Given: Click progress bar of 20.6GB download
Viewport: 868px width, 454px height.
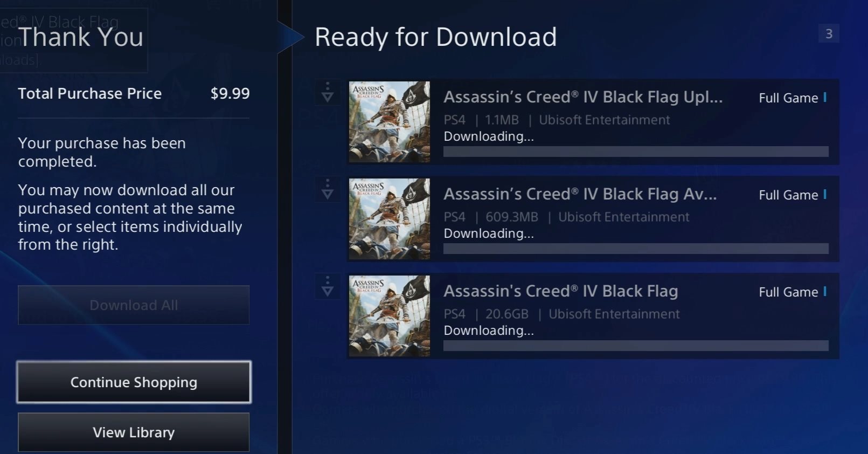Looking at the screenshot, I should (636, 346).
